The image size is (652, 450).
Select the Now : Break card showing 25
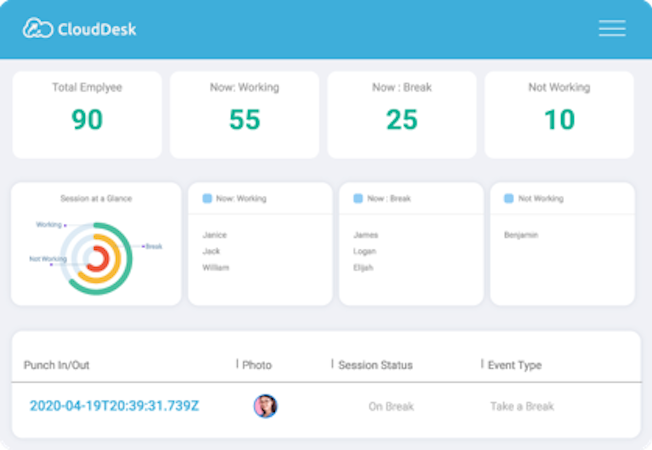(x=402, y=115)
